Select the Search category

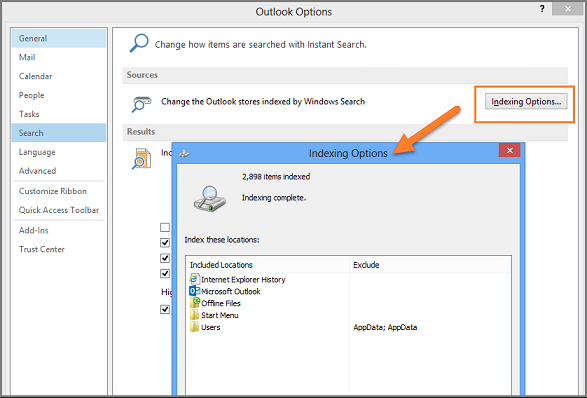pyautogui.click(x=59, y=133)
